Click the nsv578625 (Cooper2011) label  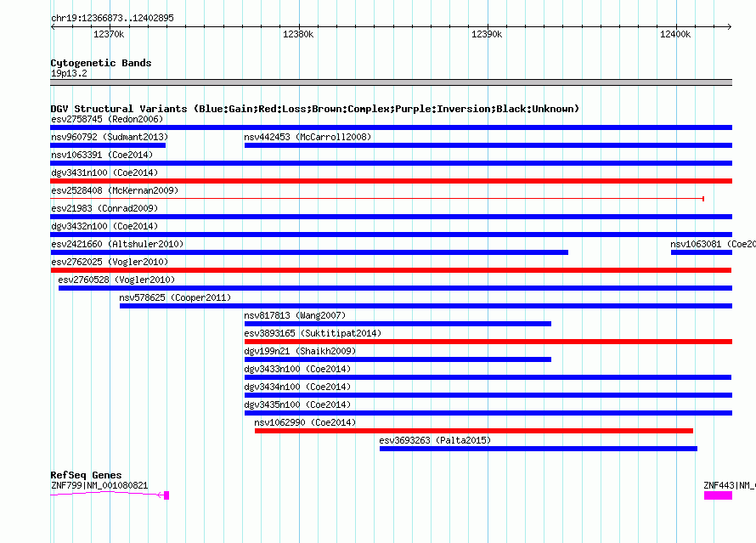tap(175, 297)
